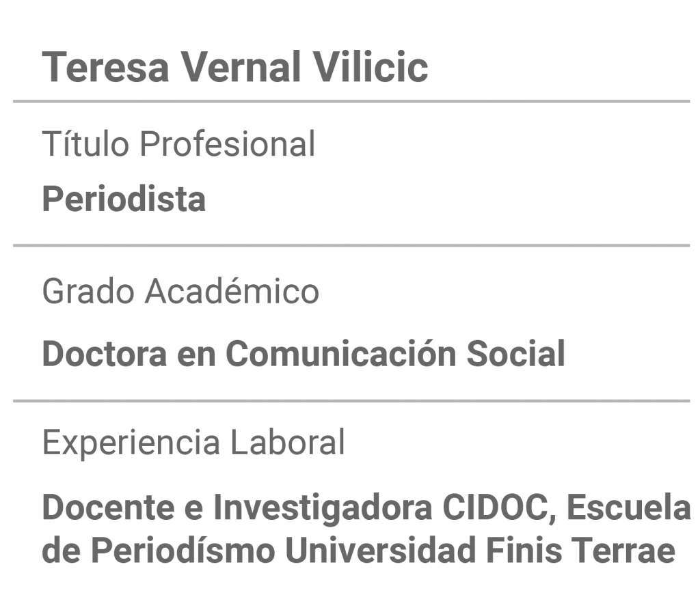Select the word Docente
Image resolution: width=700 pixels, height=610 pixels.
(108, 508)
